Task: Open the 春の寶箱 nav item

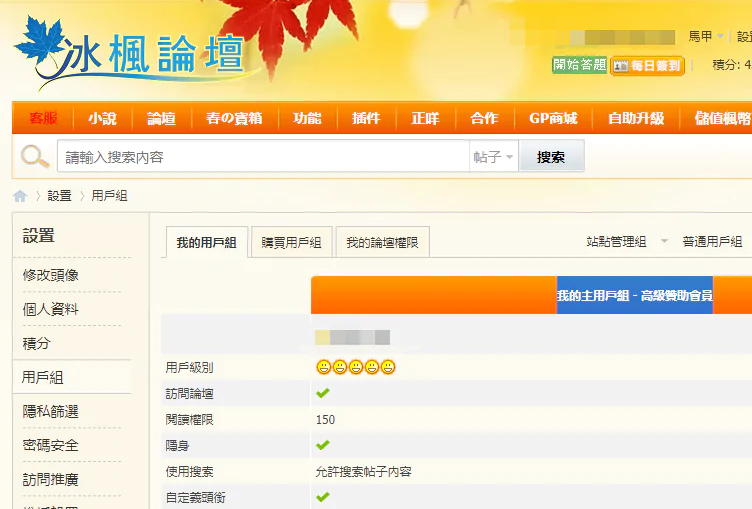Action: [x=234, y=118]
